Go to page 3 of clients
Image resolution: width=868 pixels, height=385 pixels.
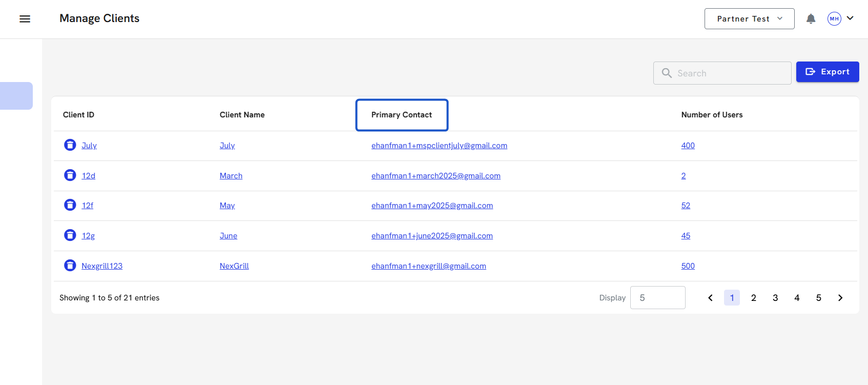pos(775,298)
